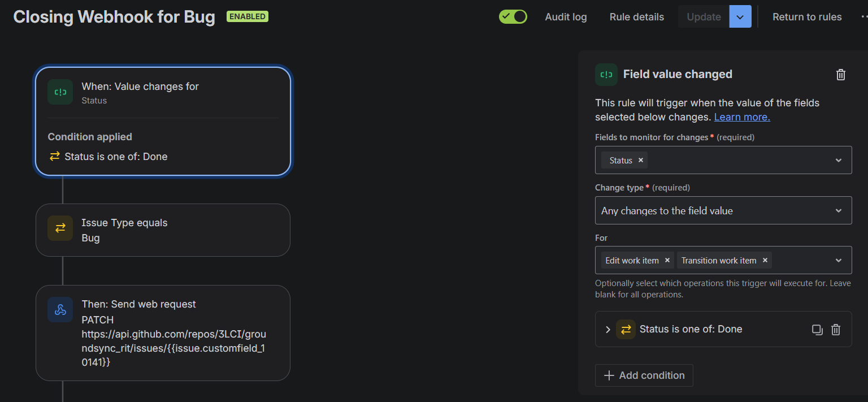This screenshot has width=868, height=402.
Task: Duplicate the Status is one of: Done condition
Action: 817,329
